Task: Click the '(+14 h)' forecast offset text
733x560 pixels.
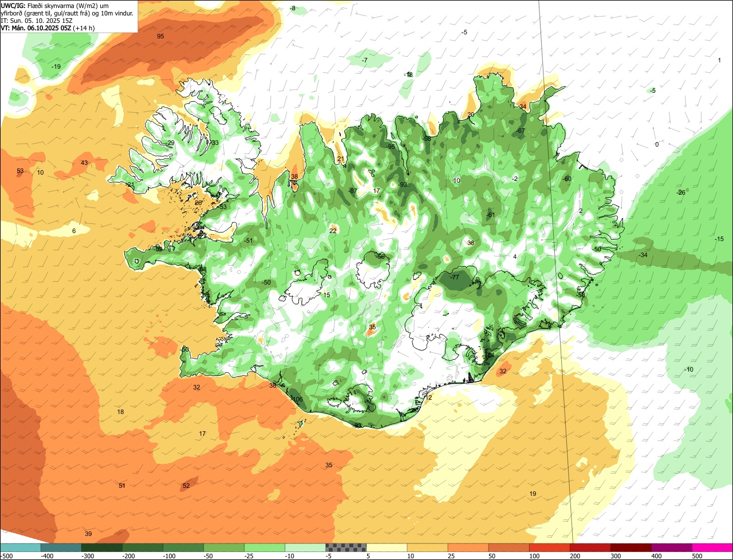Action: (x=84, y=27)
